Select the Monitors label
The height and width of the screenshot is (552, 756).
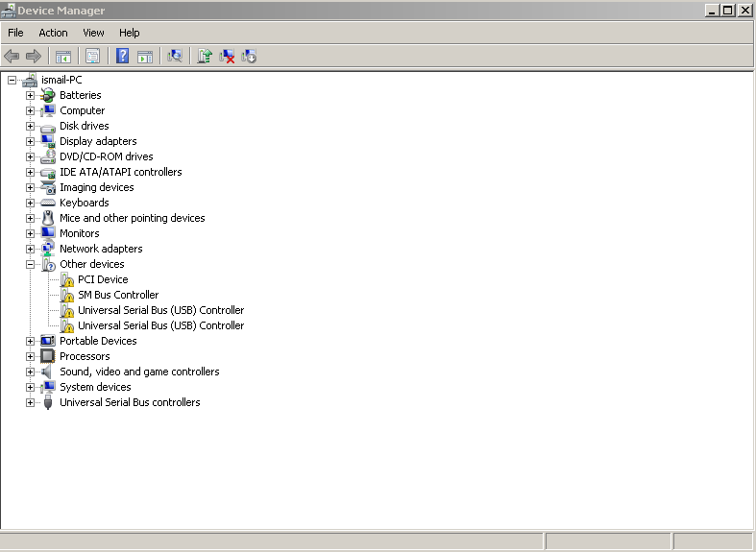pos(80,233)
